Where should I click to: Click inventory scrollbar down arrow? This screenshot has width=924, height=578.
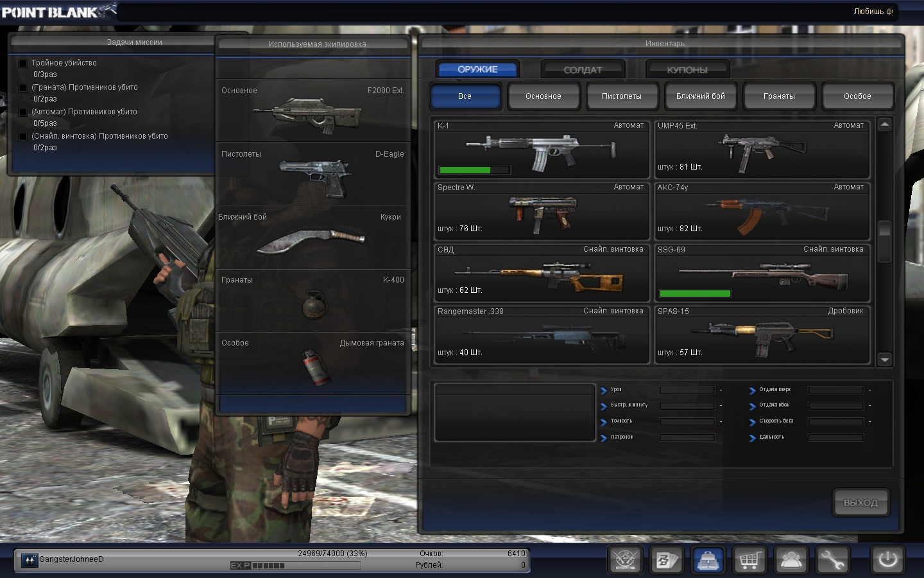coord(885,360)
